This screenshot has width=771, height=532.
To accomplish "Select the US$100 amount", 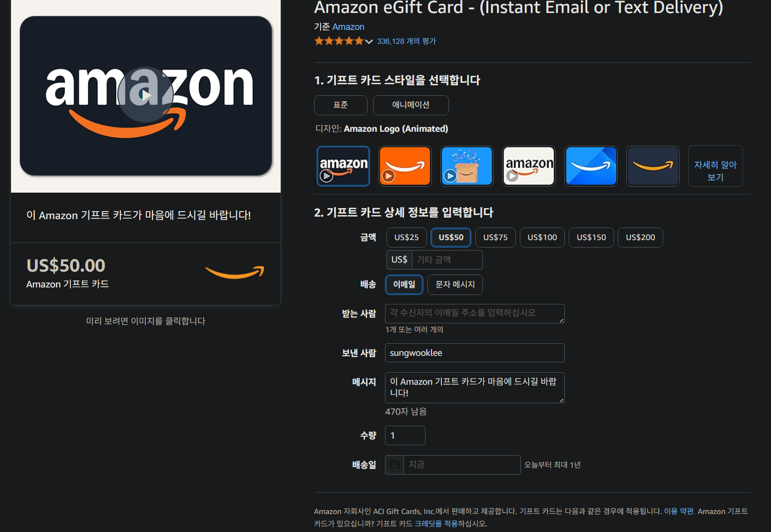I will (x=542, y=238).
